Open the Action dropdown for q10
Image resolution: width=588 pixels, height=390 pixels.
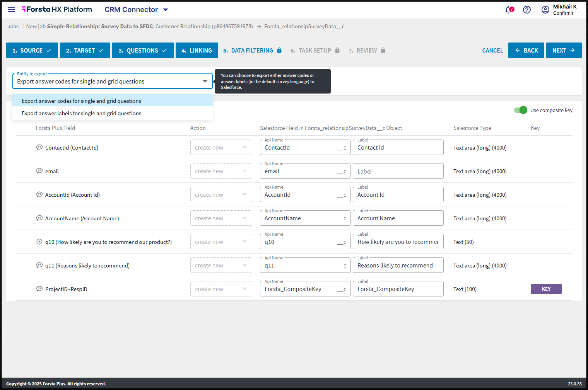pos(221,242)
